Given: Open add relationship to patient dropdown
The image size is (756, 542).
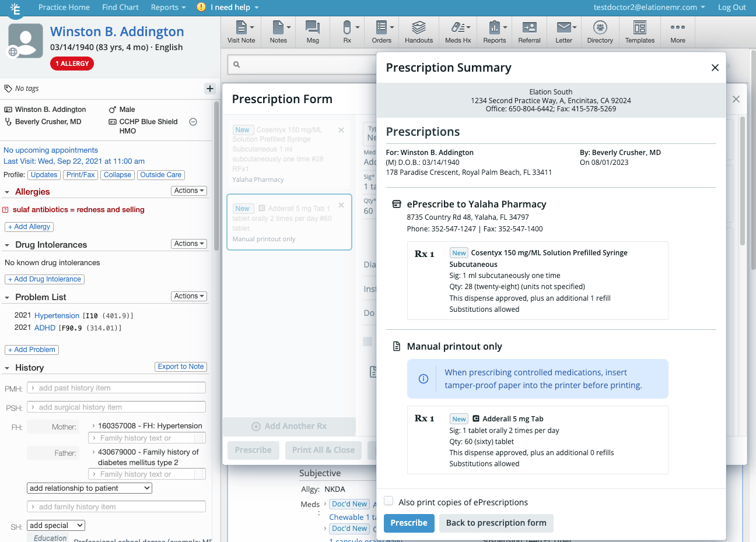Looking at the screenshot, I should pos(89,488).
